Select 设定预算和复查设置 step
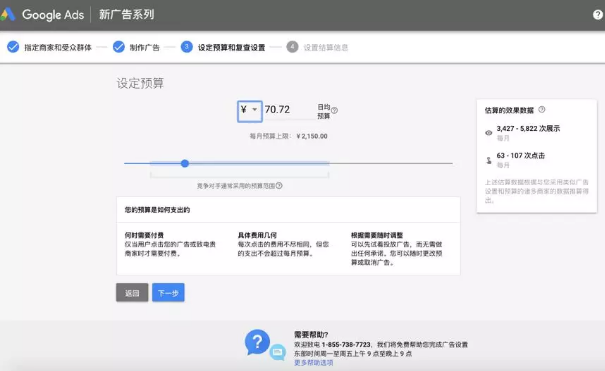This screenshot has width=605, height=371. pos(232,47)
